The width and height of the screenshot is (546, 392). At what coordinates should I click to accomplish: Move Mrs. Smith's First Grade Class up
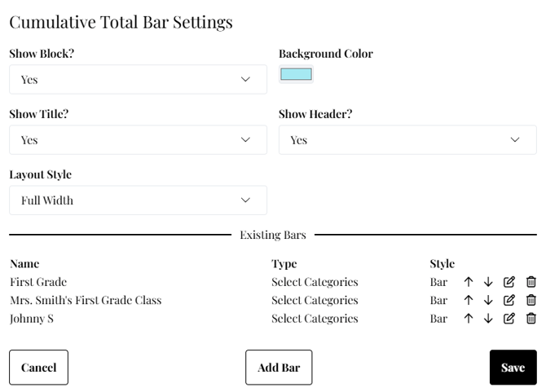coord(469,300)
